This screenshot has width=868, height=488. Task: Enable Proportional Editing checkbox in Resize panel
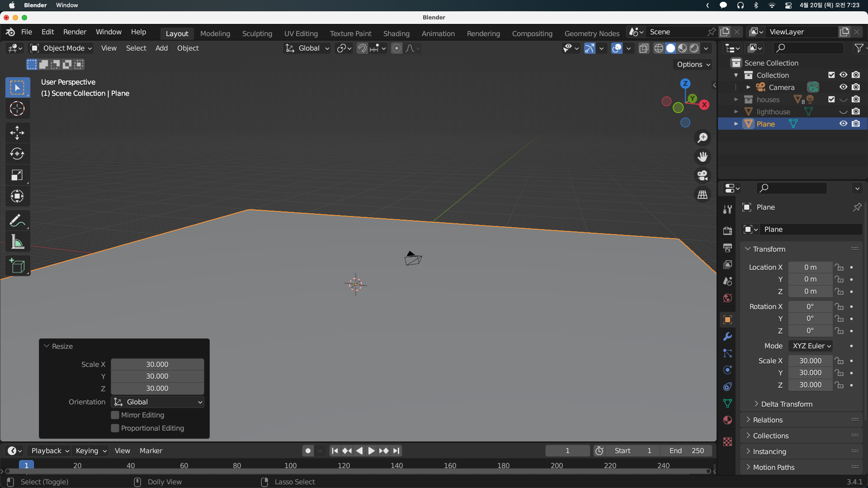pyautogui.click(x=115, y=428)
